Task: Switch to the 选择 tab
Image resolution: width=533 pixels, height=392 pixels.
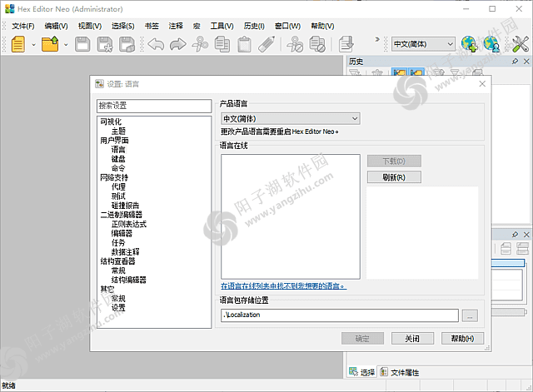Action: pyautogui.click(x=362, y=372)
